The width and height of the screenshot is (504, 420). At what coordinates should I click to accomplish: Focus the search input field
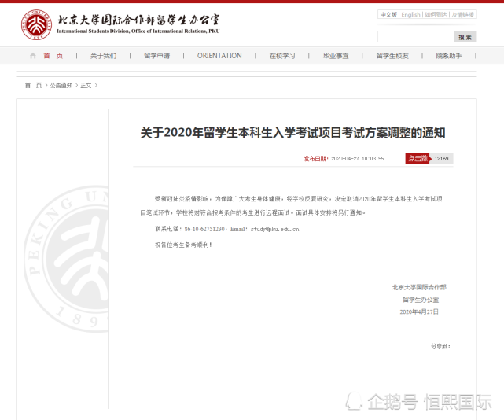tap(414, 37)
